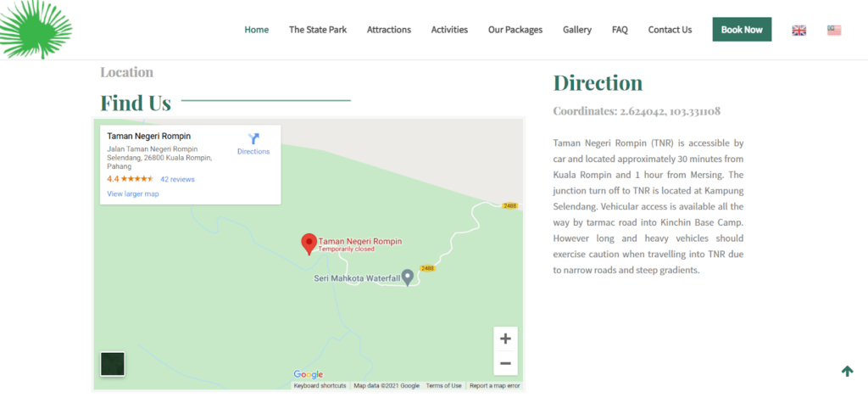Click the 4.4 rating number
The image size is (868, 420).
[113, 179]
